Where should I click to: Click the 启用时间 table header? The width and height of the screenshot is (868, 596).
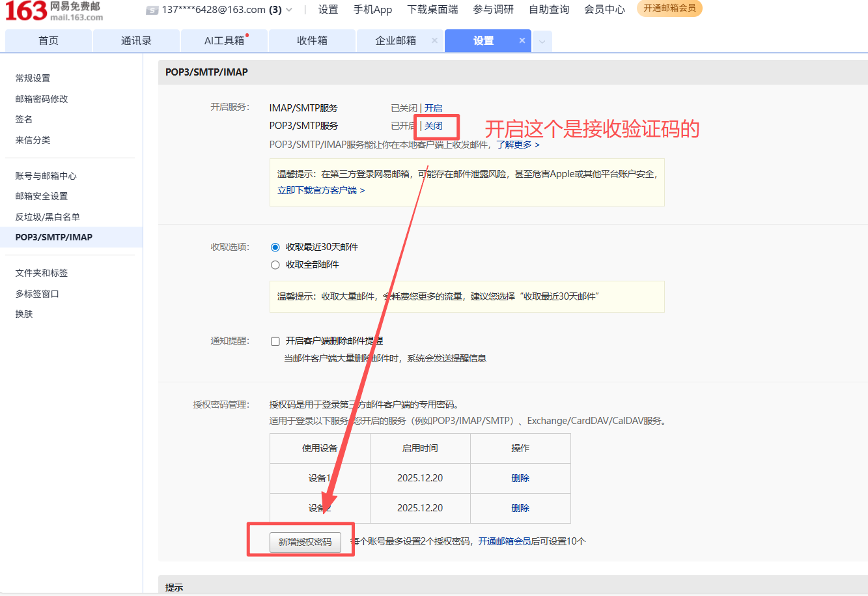[x=420, y=448]
